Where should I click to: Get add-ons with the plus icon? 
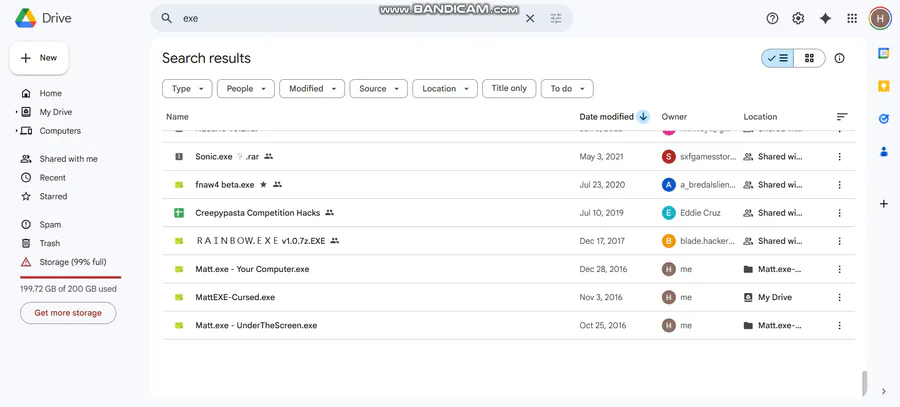884,203
